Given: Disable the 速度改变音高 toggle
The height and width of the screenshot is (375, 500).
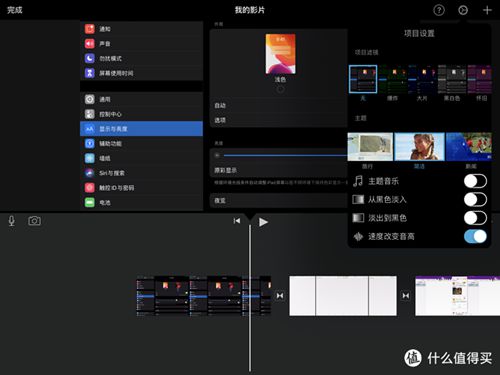Looking at the screenshot, I should point(475,236).
